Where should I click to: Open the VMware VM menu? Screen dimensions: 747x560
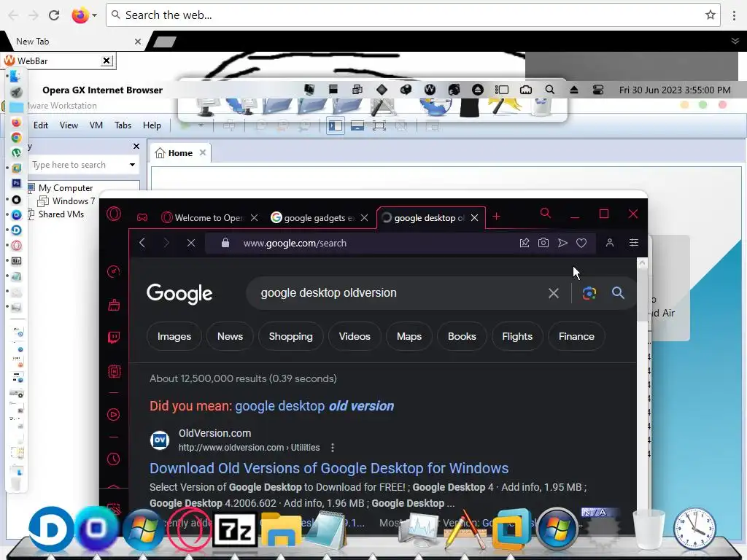[x=96, y=125]
